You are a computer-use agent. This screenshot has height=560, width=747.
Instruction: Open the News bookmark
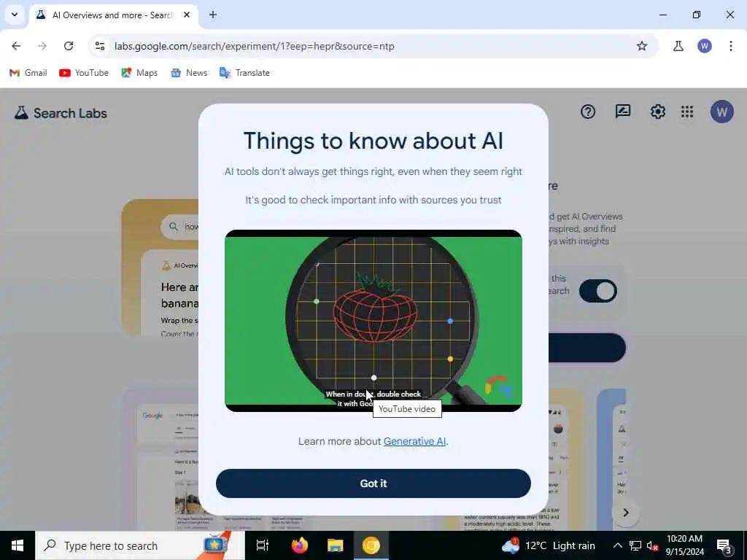(189, 73)
